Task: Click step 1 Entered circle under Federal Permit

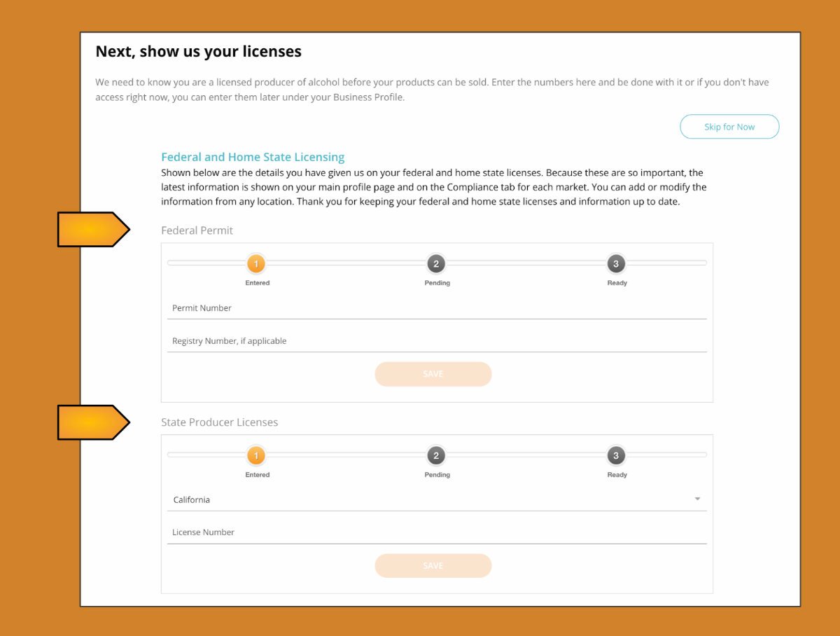Action: pos(257,263)
